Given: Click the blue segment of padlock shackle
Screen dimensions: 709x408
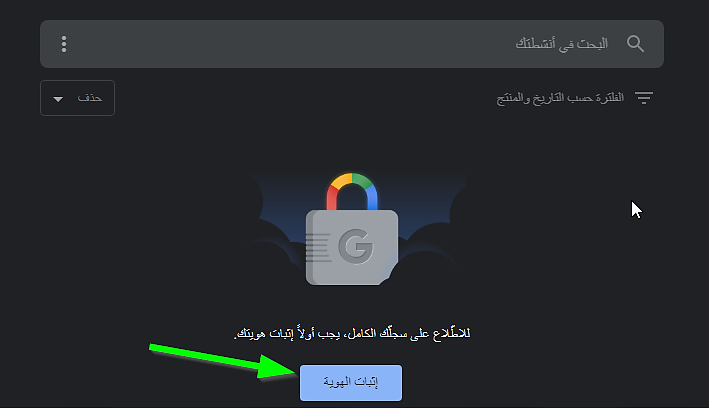Looking at the screenshot, I should [372, 198].
